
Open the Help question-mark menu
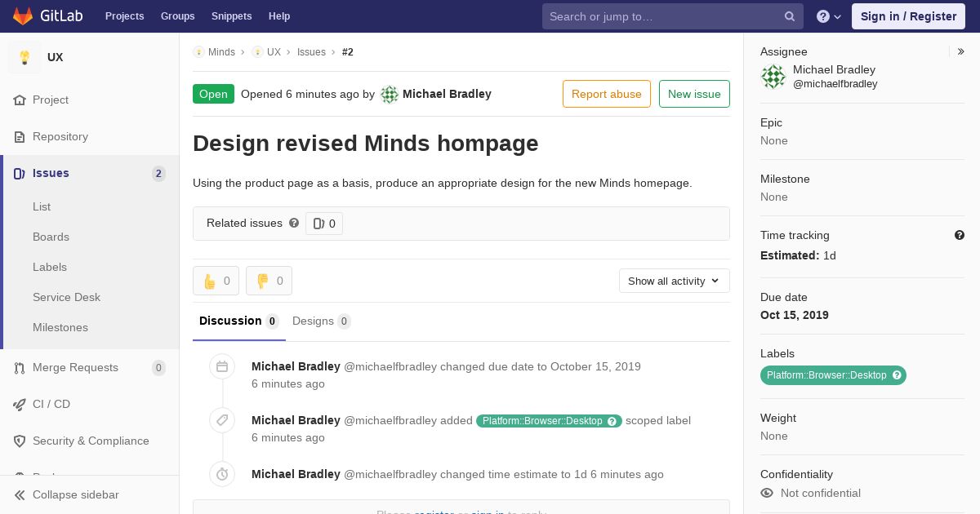click(x=829, y=16)
